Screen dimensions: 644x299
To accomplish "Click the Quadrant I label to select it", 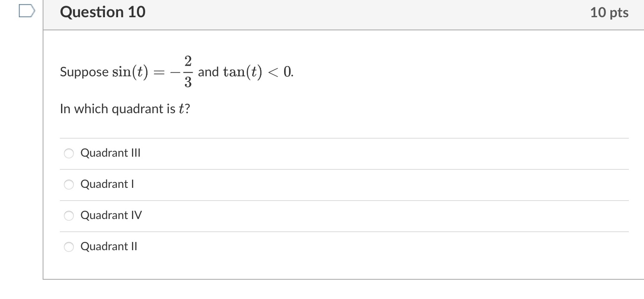I will pyautogui.click(x=107, y=184).
